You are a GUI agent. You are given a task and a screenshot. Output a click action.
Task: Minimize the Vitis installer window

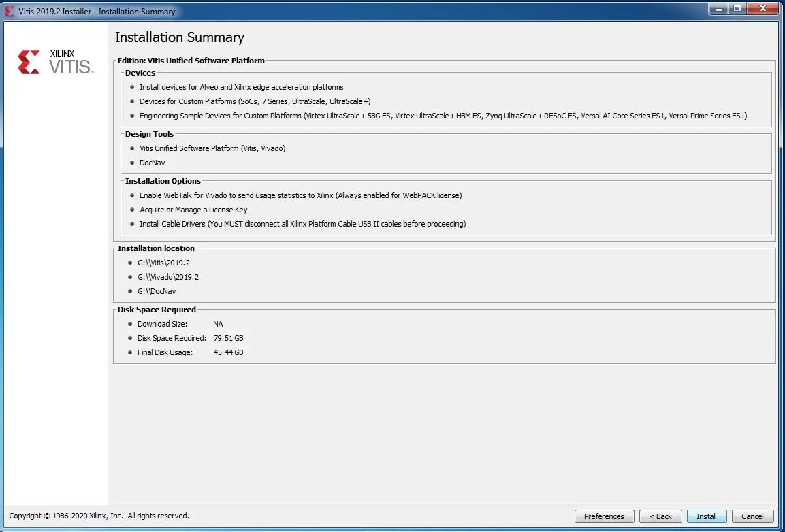point(719,8)
